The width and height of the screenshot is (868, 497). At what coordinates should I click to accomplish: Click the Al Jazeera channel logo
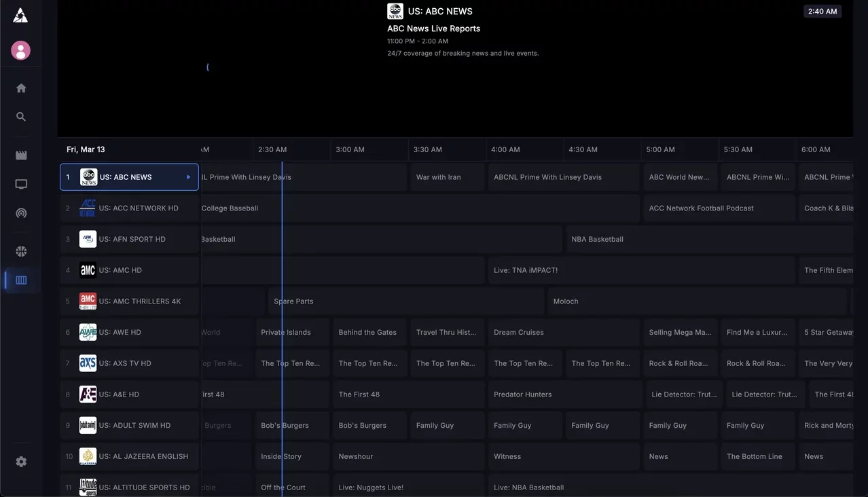click(88, 456)
